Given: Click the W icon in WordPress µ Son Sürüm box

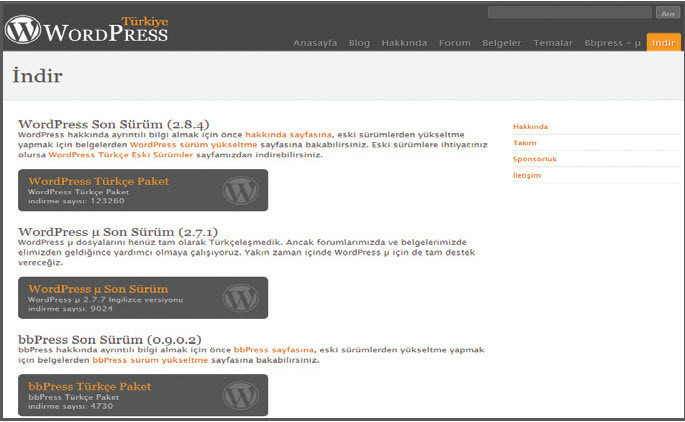Looking at the screenshot, I should coord(241,297).
